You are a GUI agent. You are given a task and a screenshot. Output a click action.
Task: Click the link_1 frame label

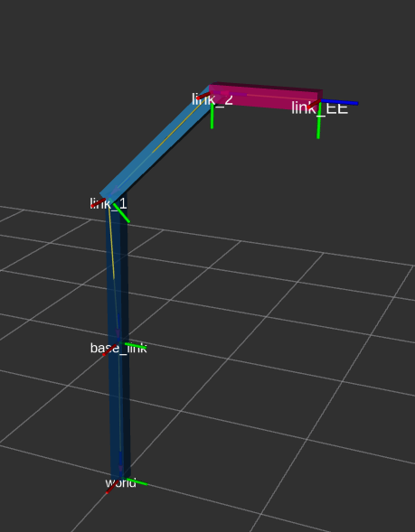(x=108, y=203)
